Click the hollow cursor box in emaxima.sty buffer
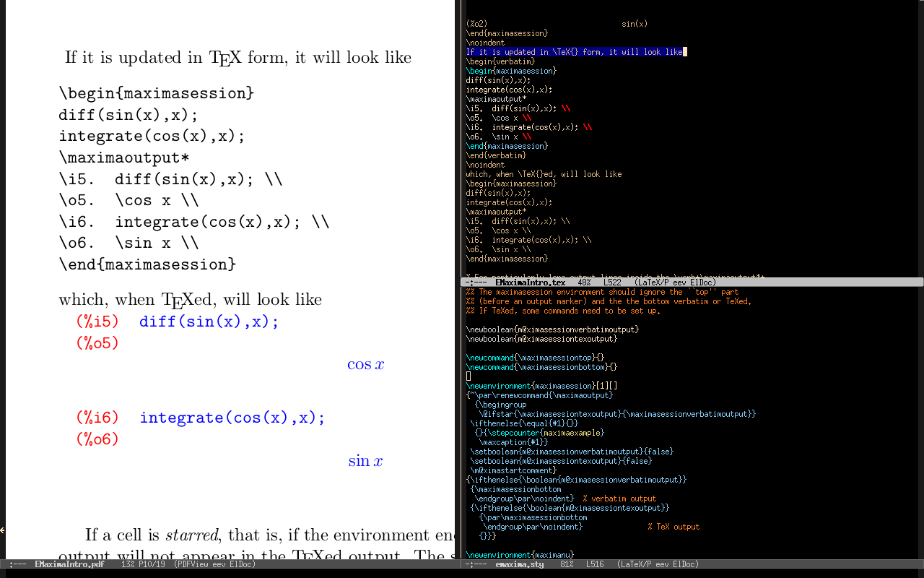 click(x=468, y=376)
